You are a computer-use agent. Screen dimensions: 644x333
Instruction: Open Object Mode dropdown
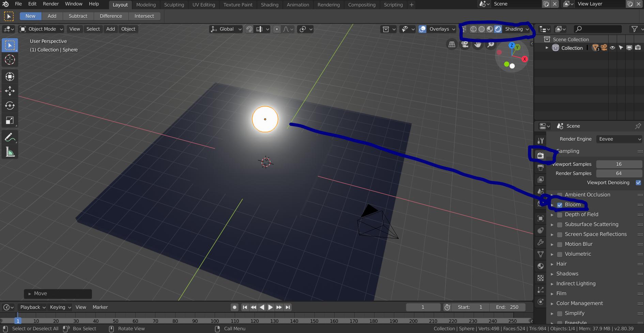(x=42, y=29)
